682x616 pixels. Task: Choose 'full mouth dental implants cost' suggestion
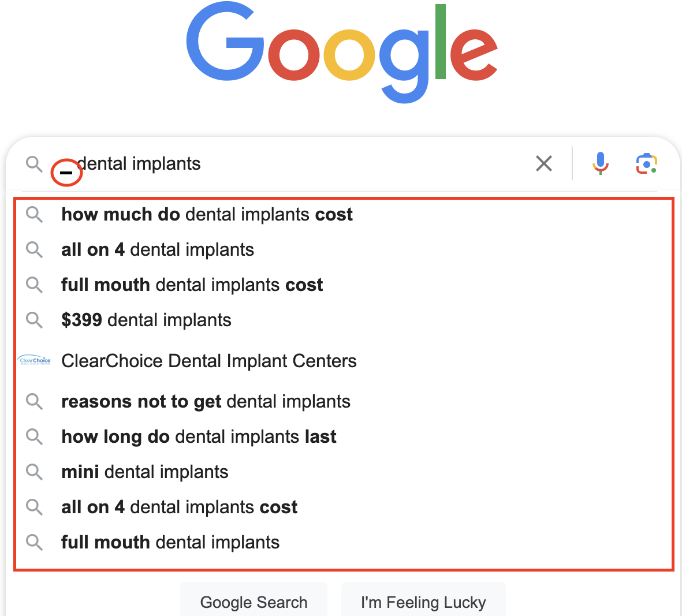344,285
